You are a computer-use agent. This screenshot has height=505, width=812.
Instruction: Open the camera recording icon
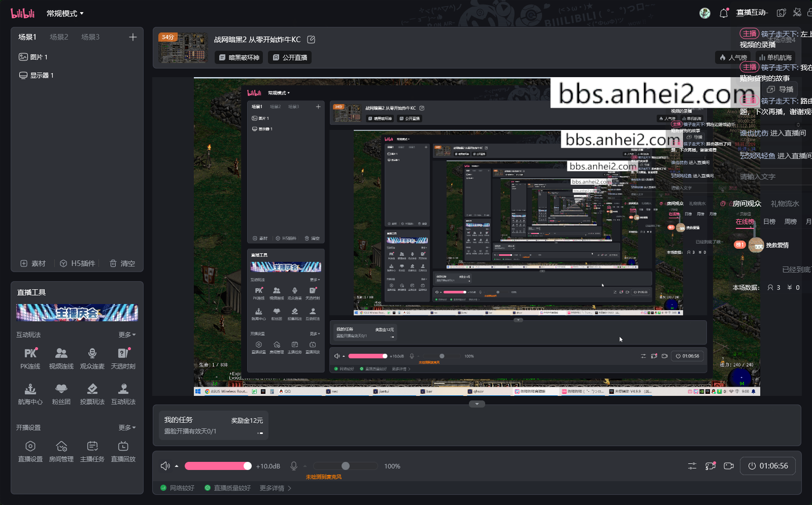pos(729,466)
